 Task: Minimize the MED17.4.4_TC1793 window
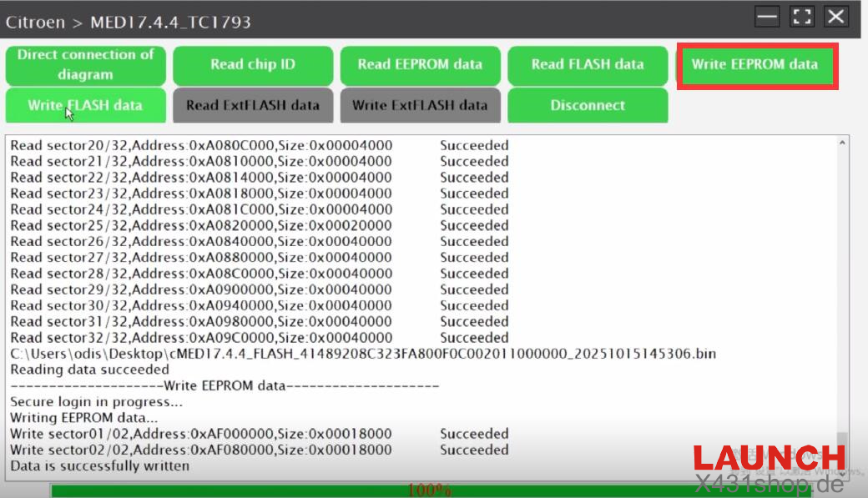(x=768, y=17)
